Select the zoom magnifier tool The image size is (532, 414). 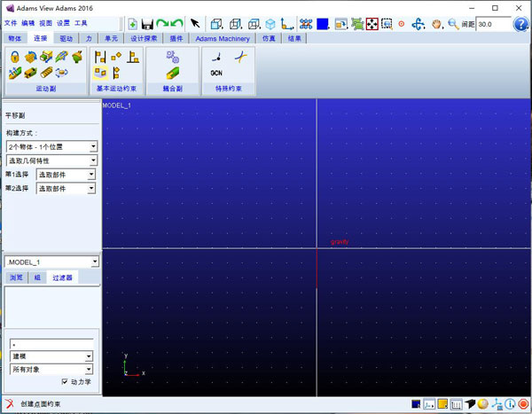tap(453, 24)
